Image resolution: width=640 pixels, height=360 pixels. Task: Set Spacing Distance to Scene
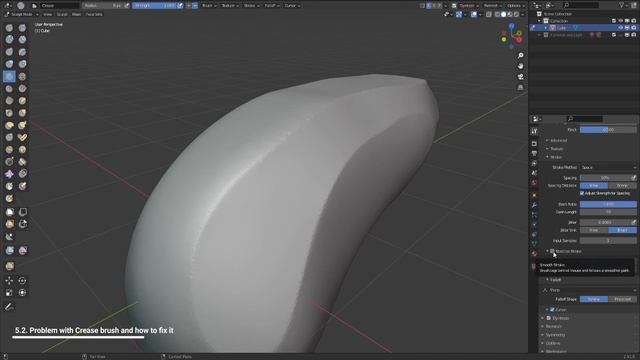click(x=622, y=185)
